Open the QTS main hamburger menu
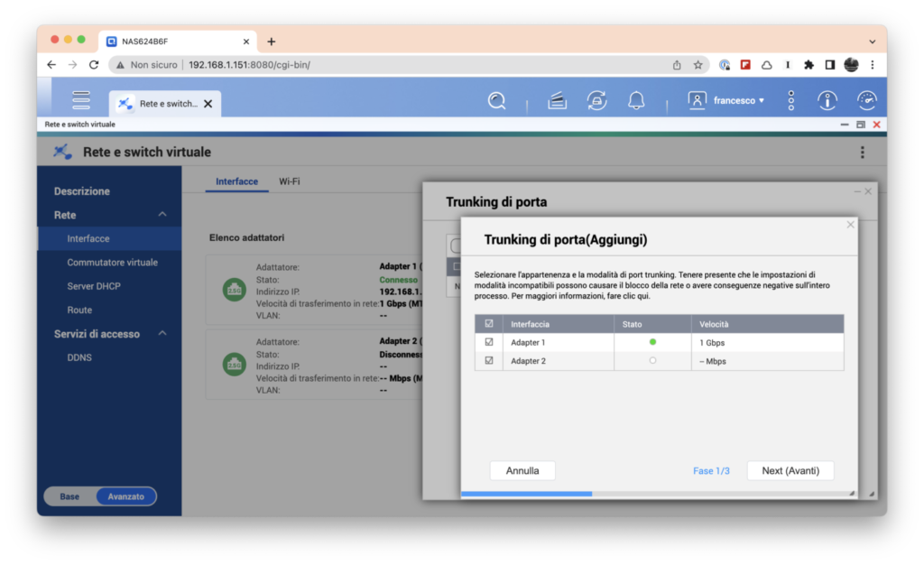 click(80, 101)
